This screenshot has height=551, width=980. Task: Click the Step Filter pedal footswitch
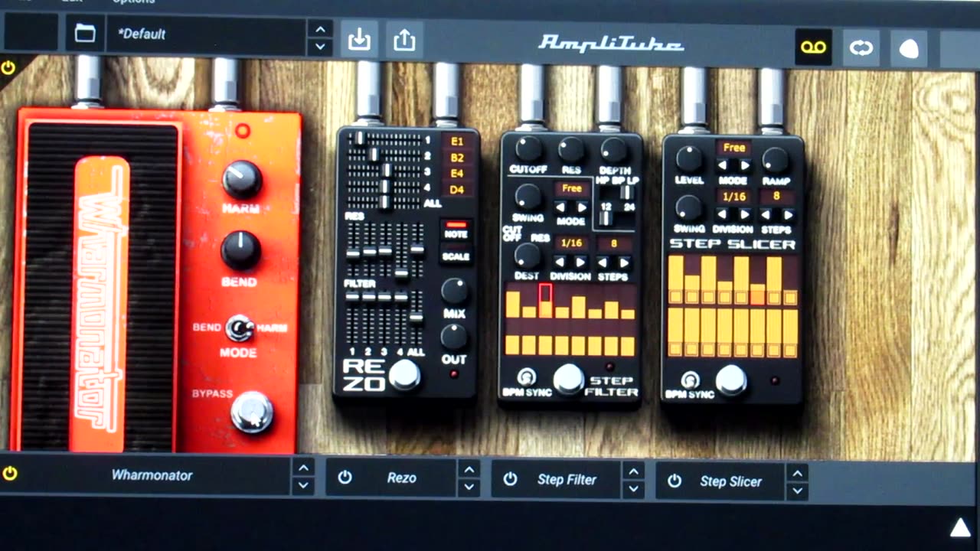click(x=569, y=379)
